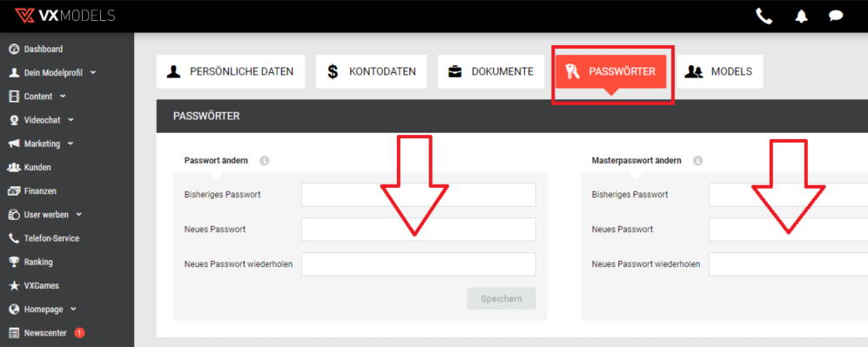
Task: Expand the Videochat submenu chevron
Action: click(71, 120)
